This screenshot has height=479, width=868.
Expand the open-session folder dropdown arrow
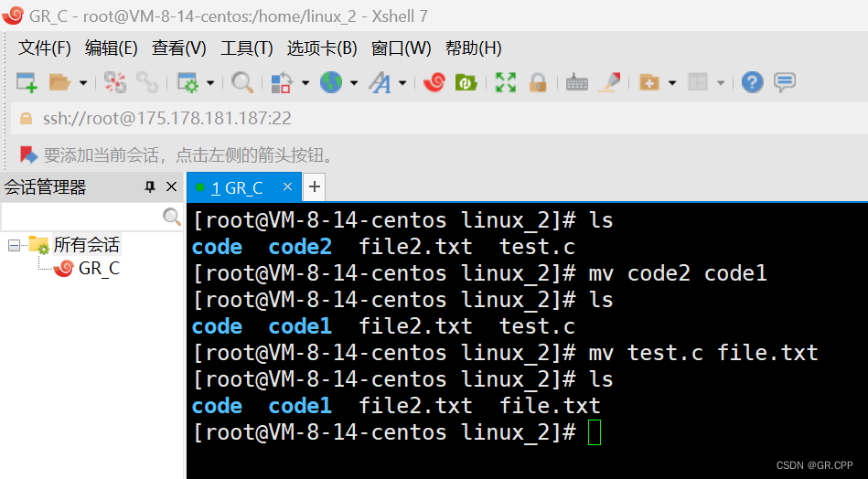coord(83,83)
